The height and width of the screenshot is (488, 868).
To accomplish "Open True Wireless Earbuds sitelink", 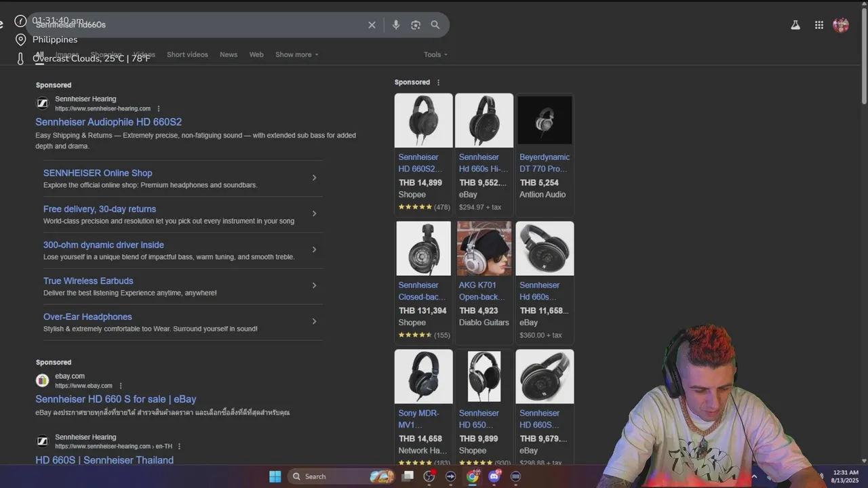I will coord(88,281).
